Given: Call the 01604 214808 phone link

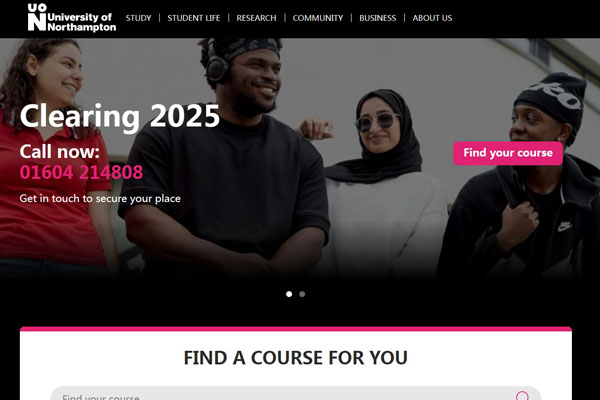Looking at the screenshot, I should click(81, 172).
